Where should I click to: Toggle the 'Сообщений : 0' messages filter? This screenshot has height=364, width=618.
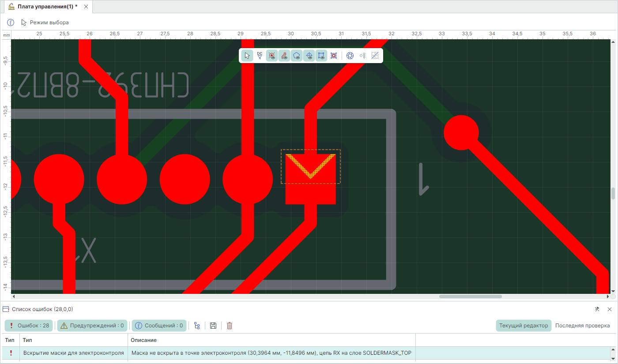159,326
